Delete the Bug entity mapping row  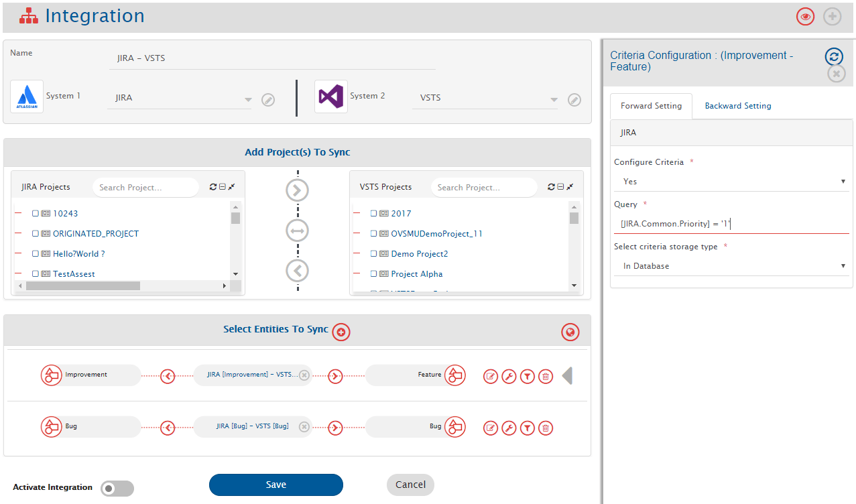[x=546, y=428]
